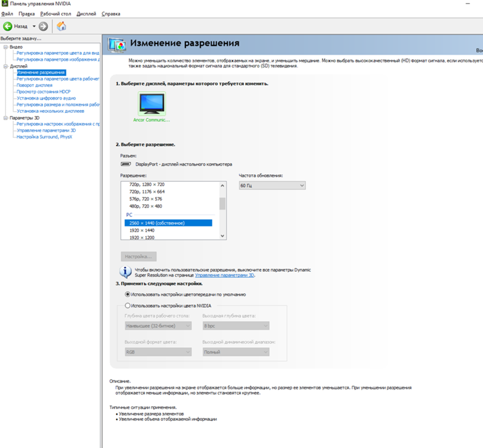The height and width of the screenshot is (448, 483).
Task: Open Установка нескольких дисплеев task
Action: coord(51,111)
